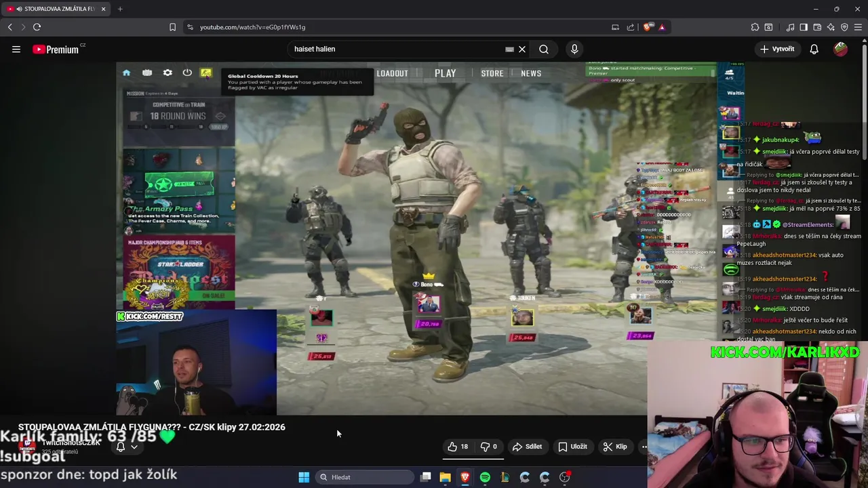Expand subscription notification chevron dropdown
Image resolution: width=868 pixels, height=488 pixels.
click(x=134, y=447)
